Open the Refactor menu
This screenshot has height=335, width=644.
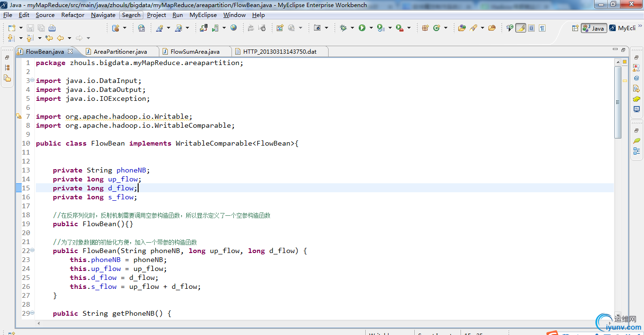pos(73,15)
